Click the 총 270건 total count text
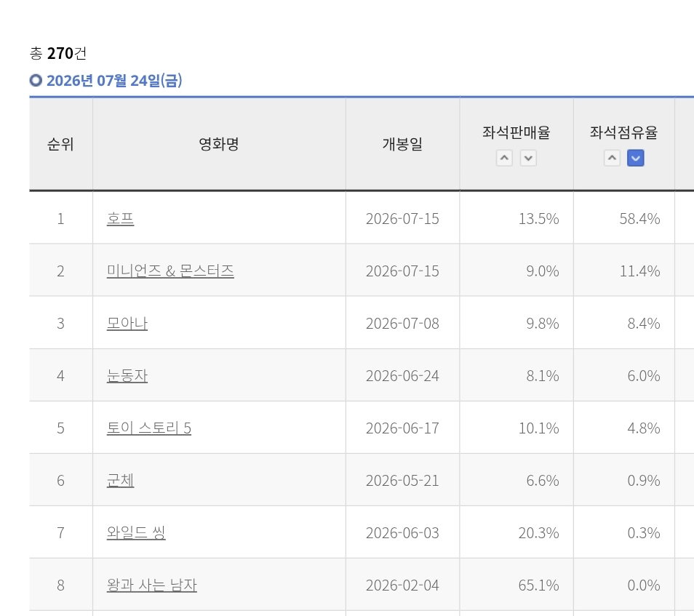694x616 pixels. pos(58,54)
